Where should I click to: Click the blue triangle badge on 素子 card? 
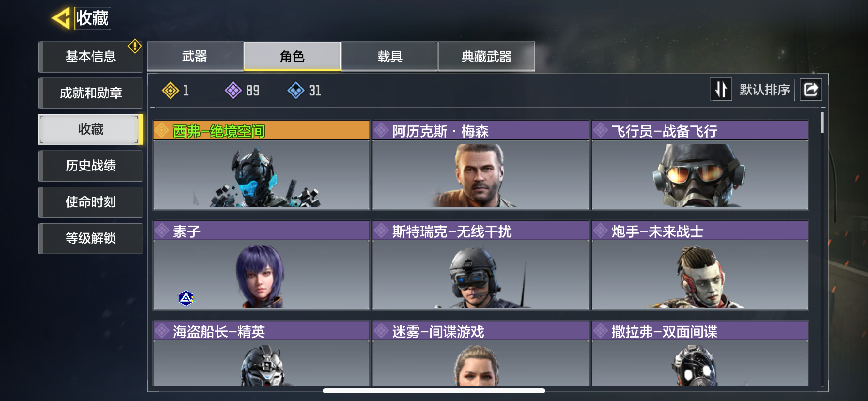coord(186,298)
